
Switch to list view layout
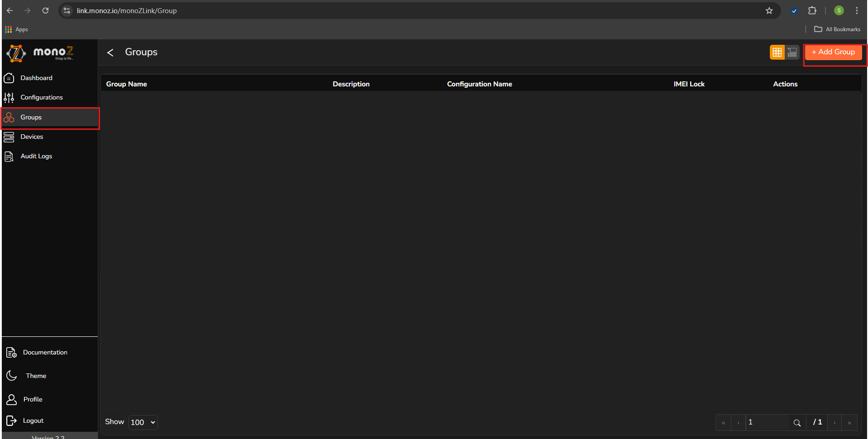click(x=792, y=52)
